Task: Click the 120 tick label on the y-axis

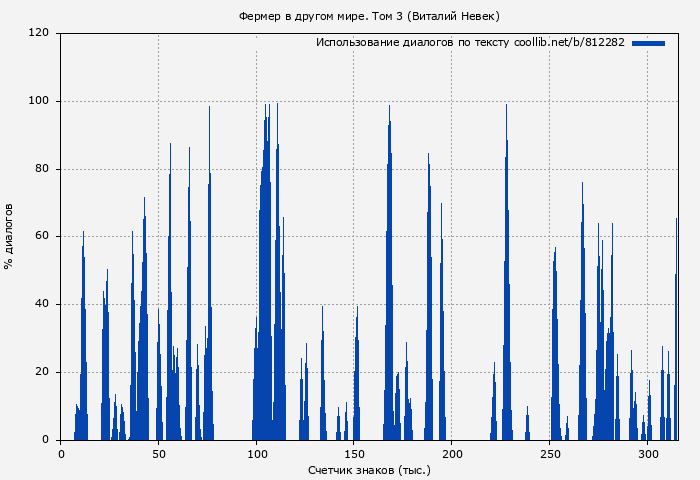Action: click(x=40, y=33)
